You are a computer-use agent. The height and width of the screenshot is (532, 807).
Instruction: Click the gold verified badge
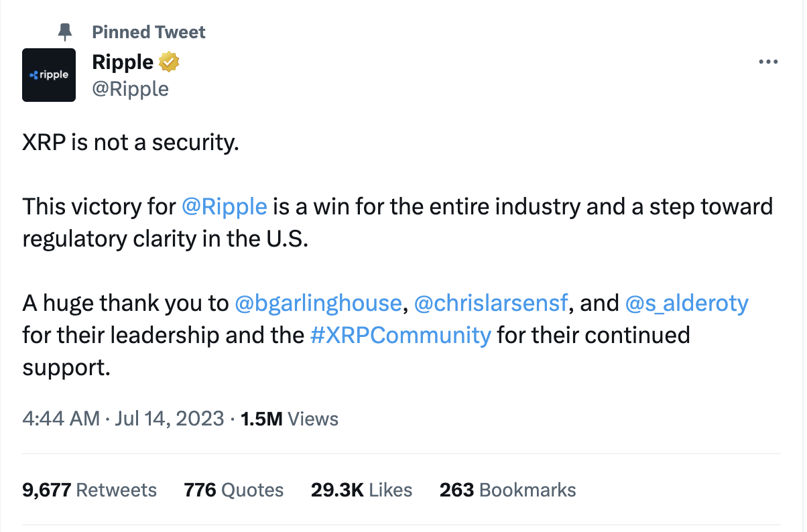(170, 62)
